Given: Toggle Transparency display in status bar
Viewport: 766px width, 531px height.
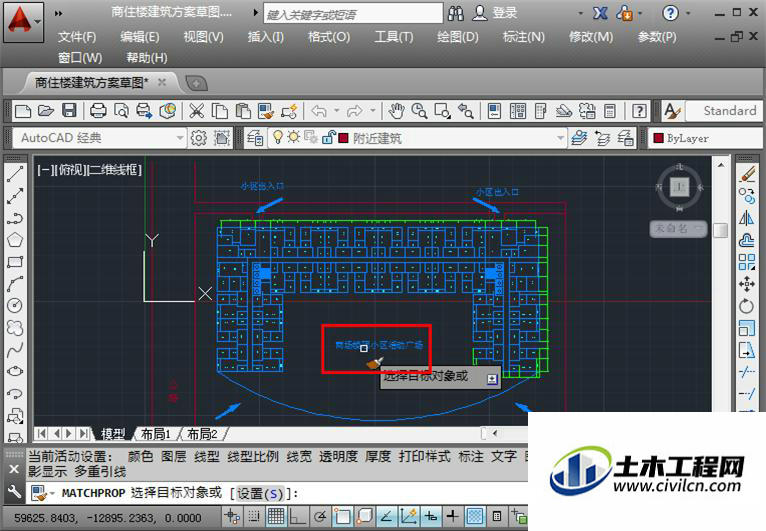Looking at the screenshot, I should [475, 517].
